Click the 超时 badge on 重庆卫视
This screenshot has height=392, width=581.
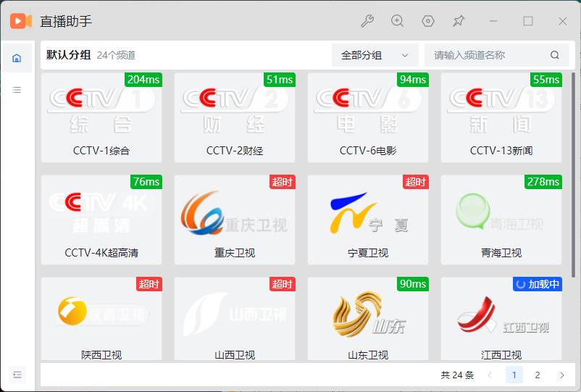(x=283, y=182)
